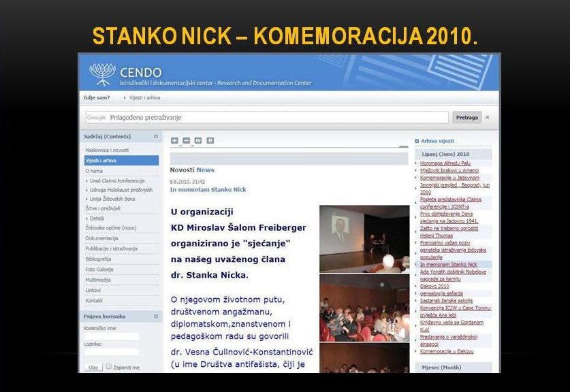
Task: Click the fourth toolbar icon above the article
Action: (210, 141)
